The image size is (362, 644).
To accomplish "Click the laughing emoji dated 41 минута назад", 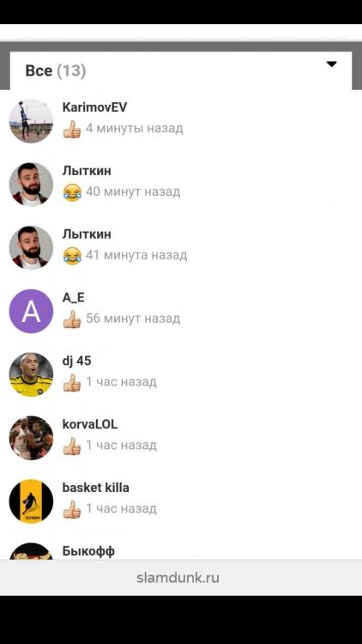I will tap(72, 256).
